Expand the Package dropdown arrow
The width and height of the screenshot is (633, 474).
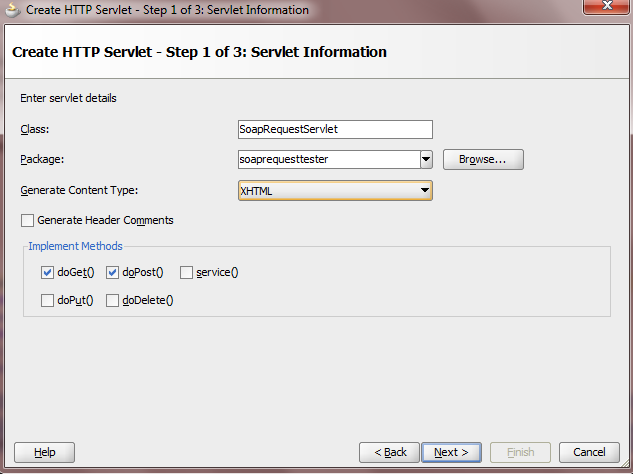click(425, 159)
